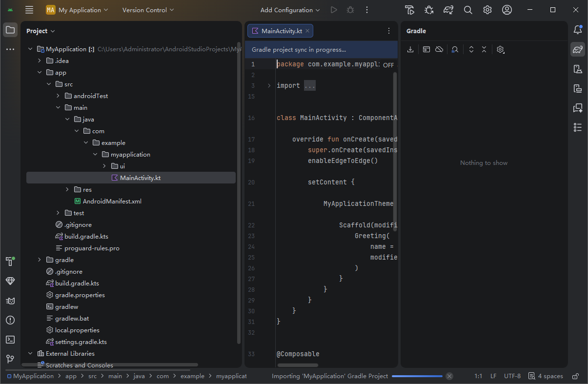588x384 pixels.
Task: Select gradle.properties file
Action: click(x=80, y=295)
